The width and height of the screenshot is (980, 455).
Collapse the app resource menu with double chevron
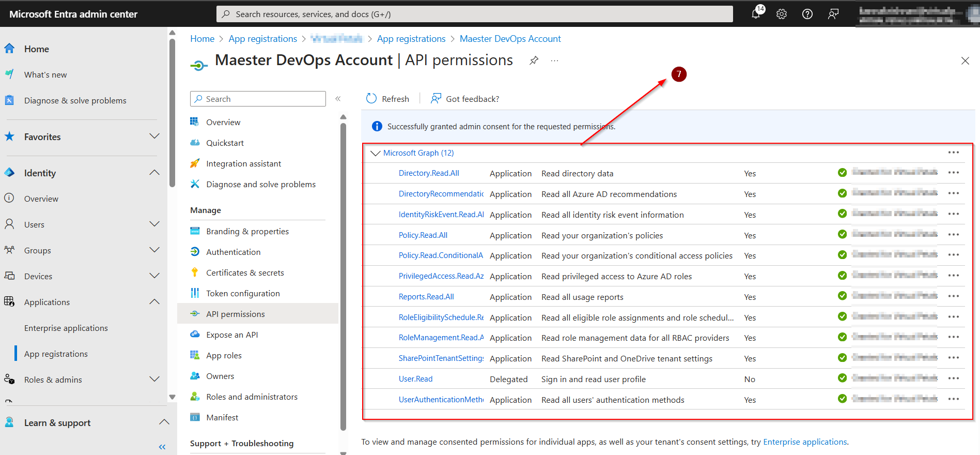pyautogui.click(x=338, y=99)
